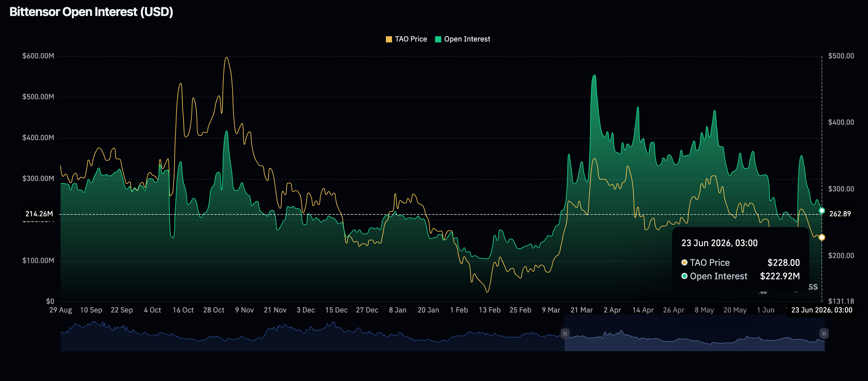Click the "$100.00M" left axis label
The image size is (868, 381).
click(x=38, y=261)
